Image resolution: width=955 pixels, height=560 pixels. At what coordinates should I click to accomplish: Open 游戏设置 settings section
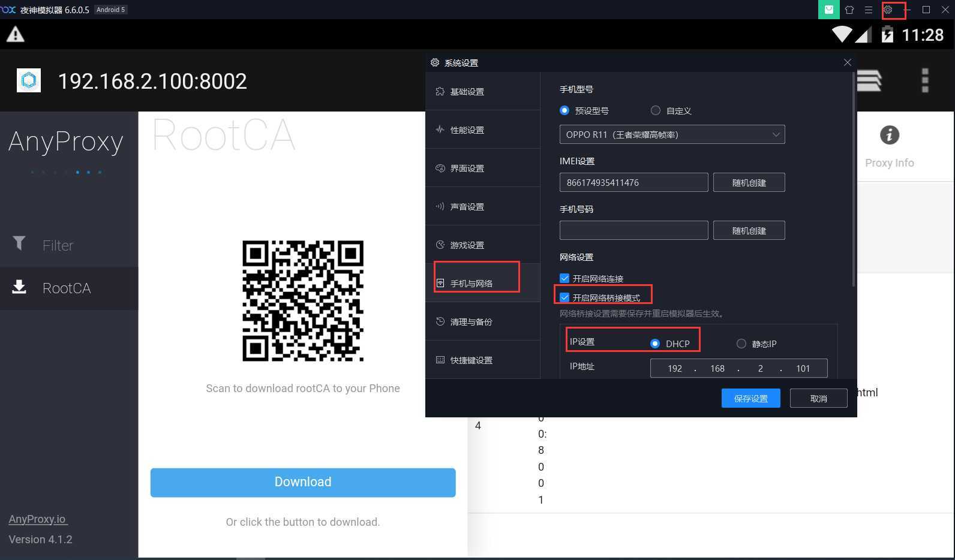click(x=483, y=245)
